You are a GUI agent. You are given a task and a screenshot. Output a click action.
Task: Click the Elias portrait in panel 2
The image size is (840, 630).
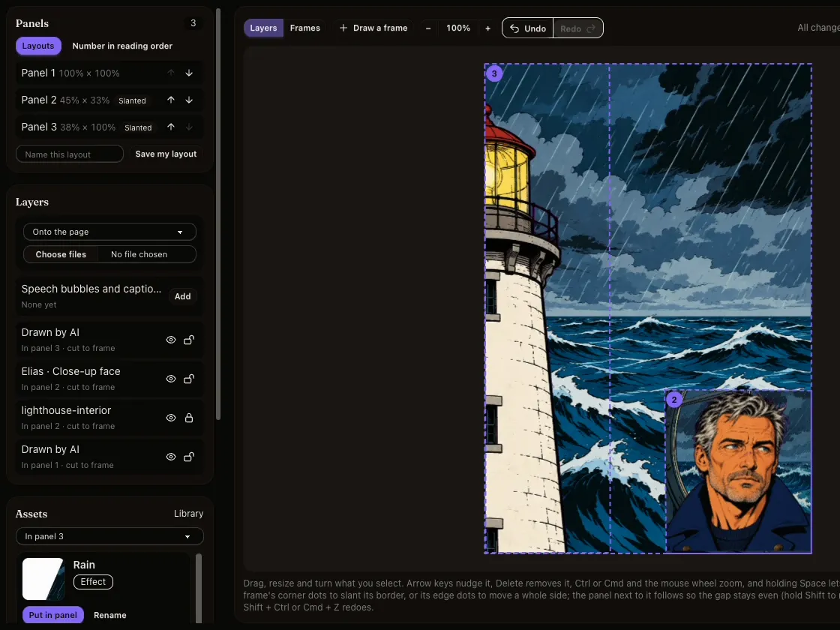[739, 472]
